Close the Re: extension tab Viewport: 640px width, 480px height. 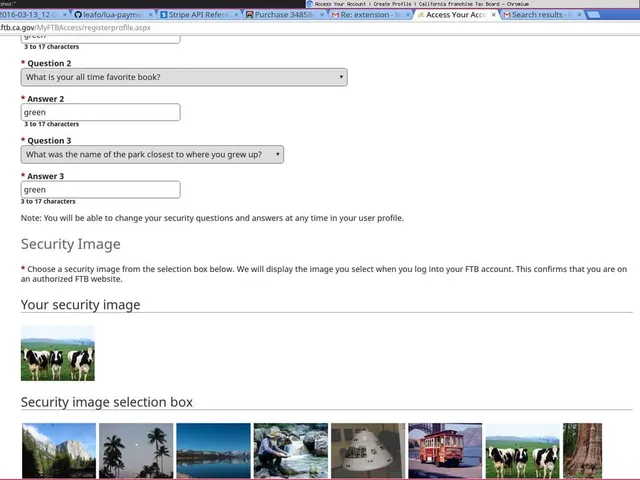tap(408, 15)
